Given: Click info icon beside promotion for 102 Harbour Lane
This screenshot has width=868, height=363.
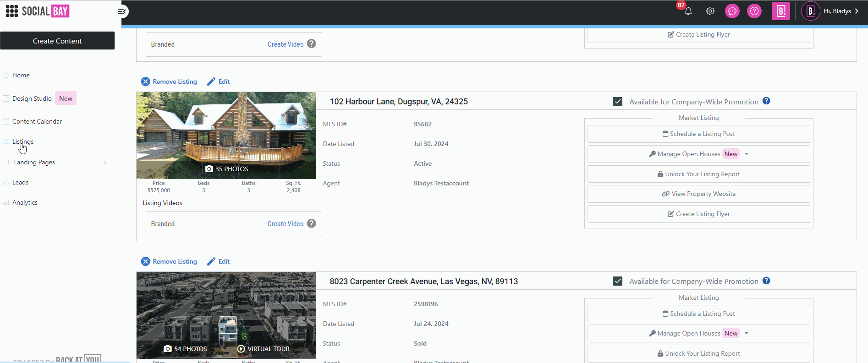Looking at the screenshot, I should (766, 101).
